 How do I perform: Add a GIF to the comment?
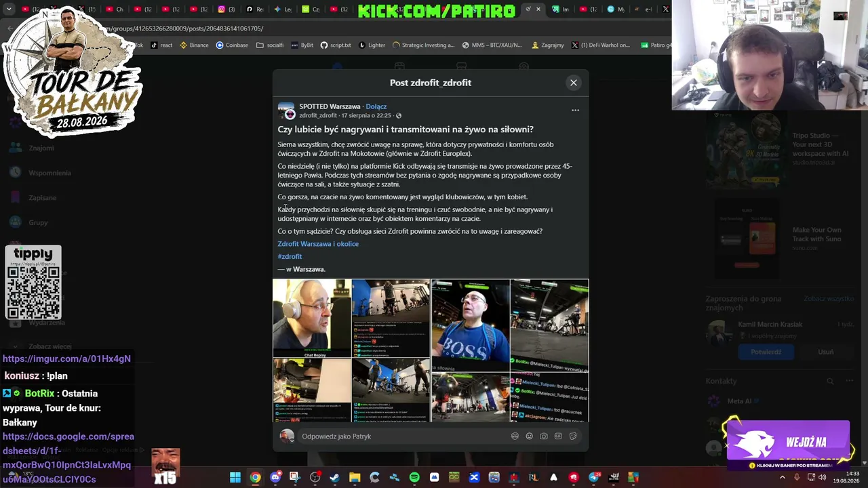(558, 436)
